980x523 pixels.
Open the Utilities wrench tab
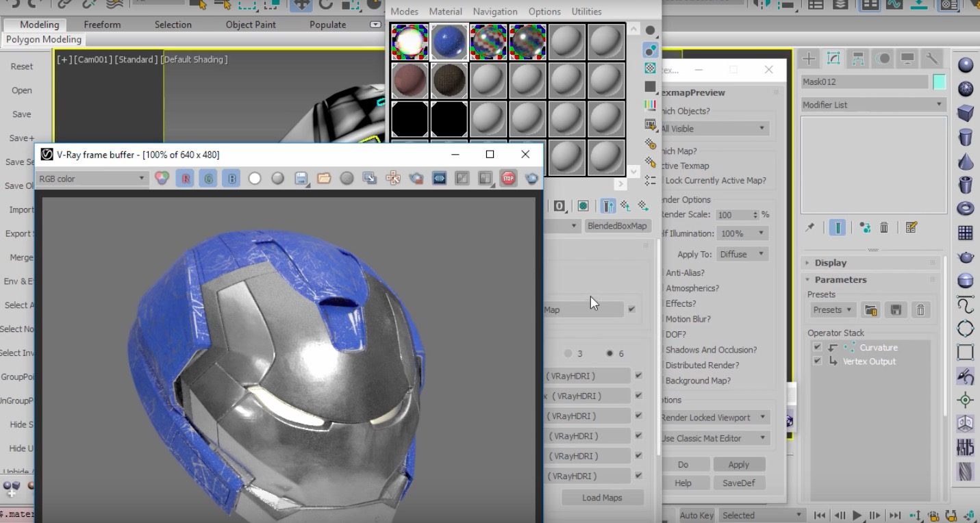click(931, 59)
